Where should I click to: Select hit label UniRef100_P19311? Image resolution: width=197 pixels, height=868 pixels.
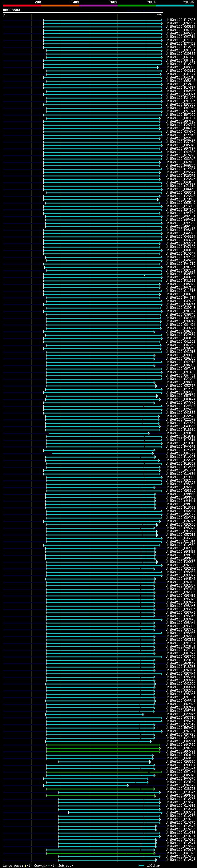coord(180,440)
